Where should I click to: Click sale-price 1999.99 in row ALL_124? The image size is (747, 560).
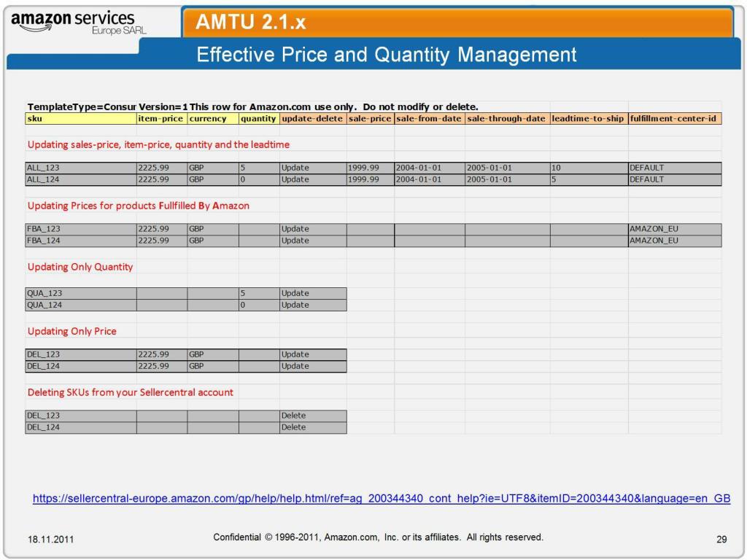[370, 179]
